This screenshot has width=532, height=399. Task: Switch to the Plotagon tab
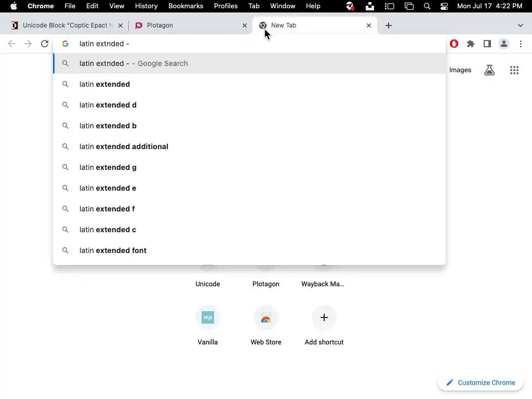(x=190, y=25)
